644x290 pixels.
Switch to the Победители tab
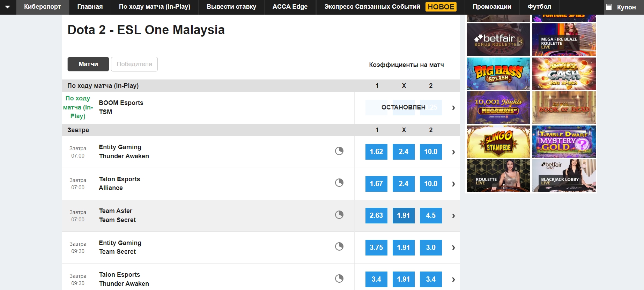pyautogui.click(x=134, y=64)
